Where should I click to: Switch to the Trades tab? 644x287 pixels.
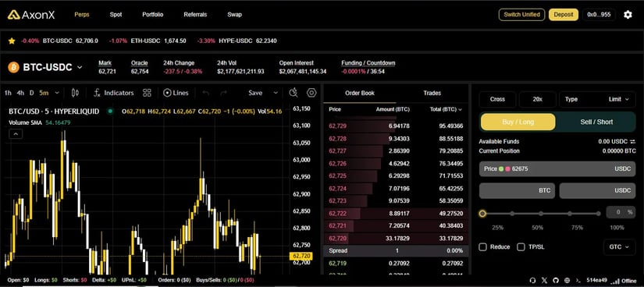click(432, 94)
